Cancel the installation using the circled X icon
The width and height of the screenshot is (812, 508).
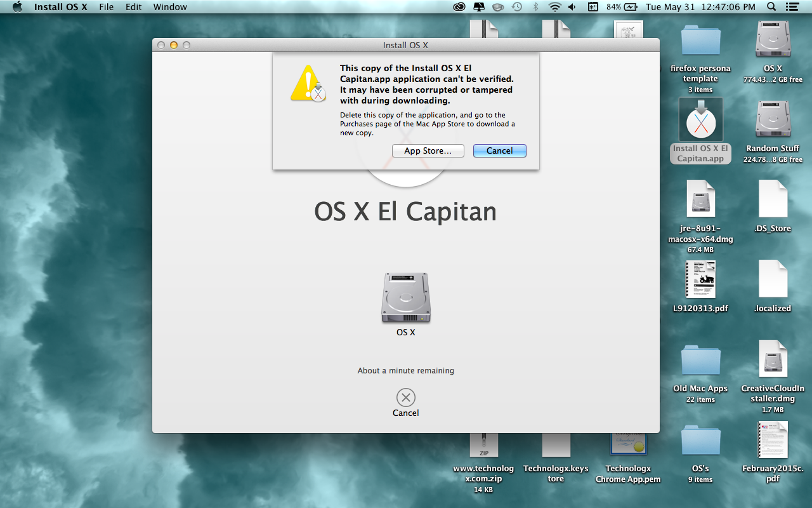pyautogui.click(x=406, y=398)
